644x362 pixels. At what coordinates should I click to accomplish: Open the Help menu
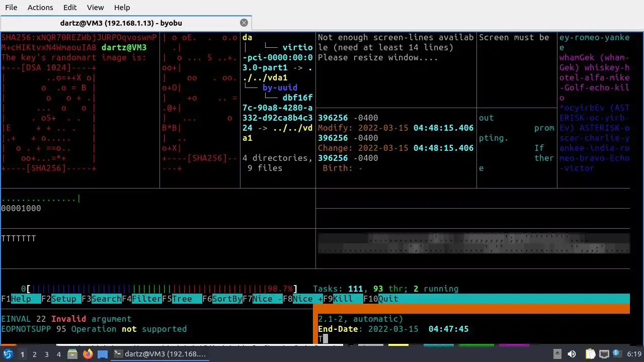pos(122,8)
